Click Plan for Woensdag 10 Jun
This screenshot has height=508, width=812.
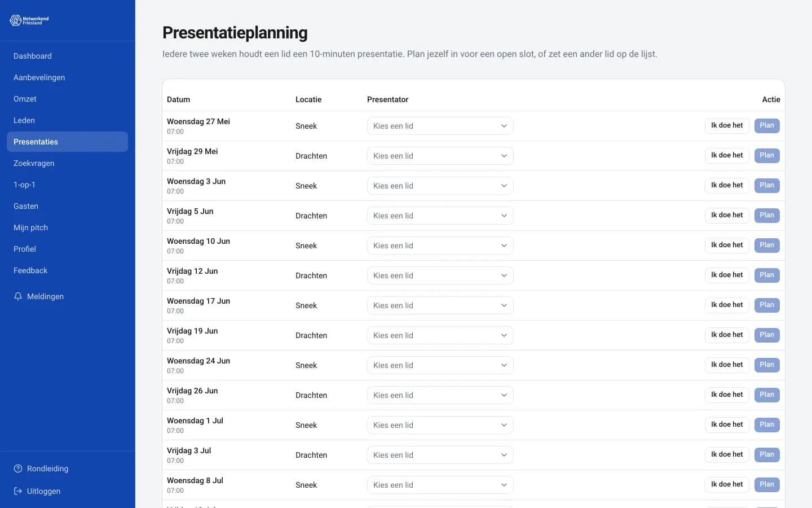click(767, 245)
